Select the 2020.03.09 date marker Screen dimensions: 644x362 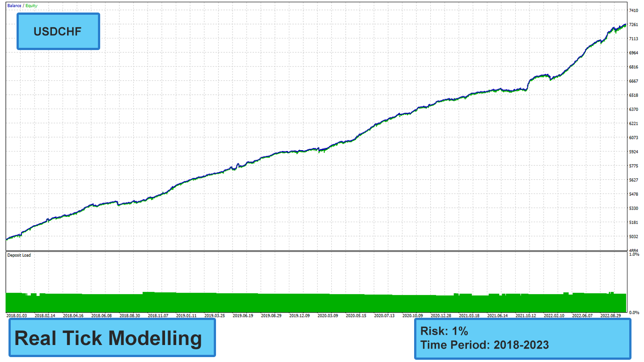(x=327, y=316)
